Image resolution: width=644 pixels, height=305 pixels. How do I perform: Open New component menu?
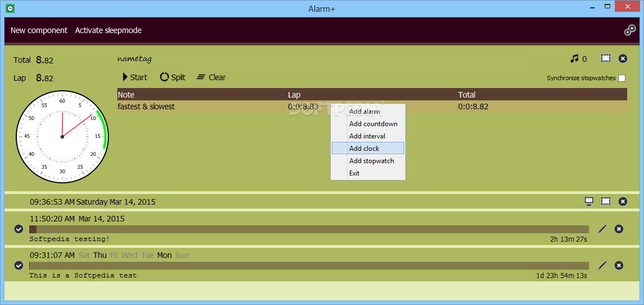coord(39,30)
